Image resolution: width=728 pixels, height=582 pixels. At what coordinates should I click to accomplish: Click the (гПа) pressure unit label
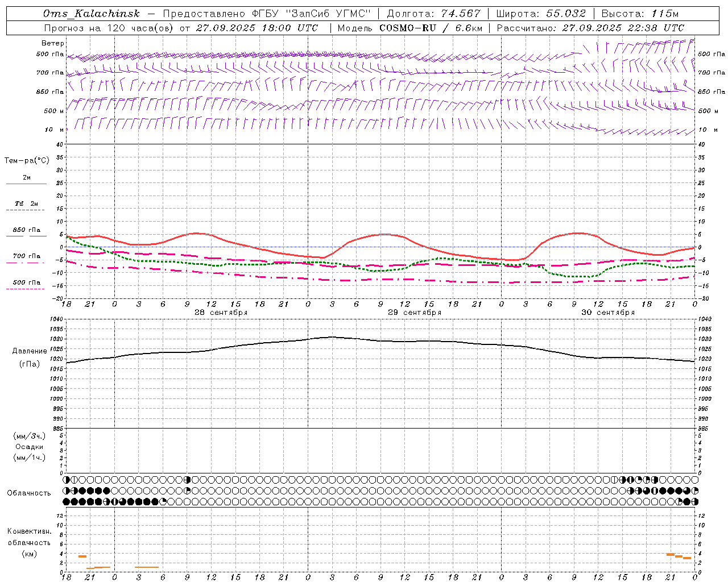coord(30,364)
